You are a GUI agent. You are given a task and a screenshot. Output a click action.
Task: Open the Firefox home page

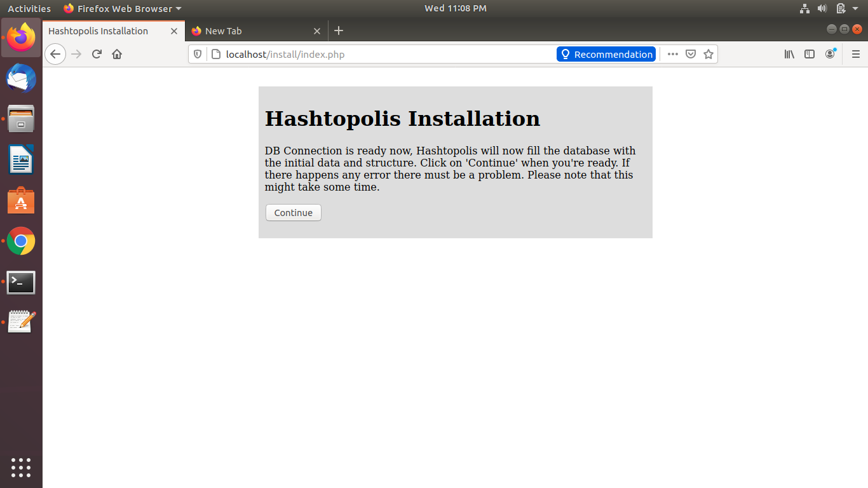[x=117, y=54]
